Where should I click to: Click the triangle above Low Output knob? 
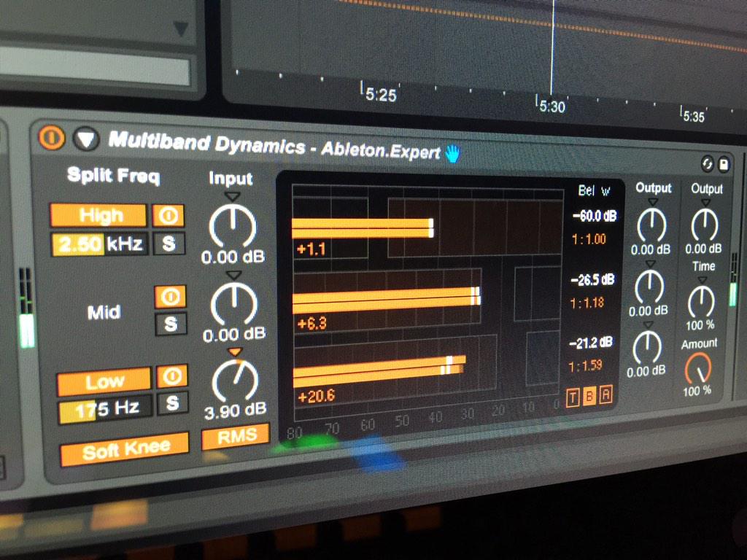pos(648,324)
